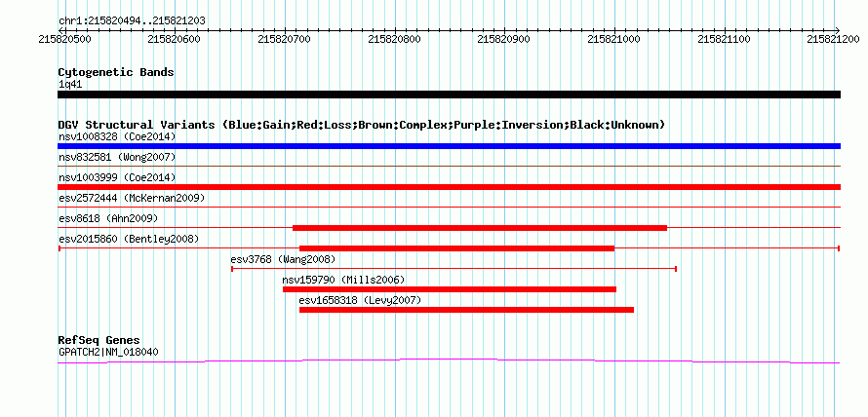The width and height of the screenshot is (868, 417).
Task: Click ruler tick label 215820800
Action: pos(394,39)
